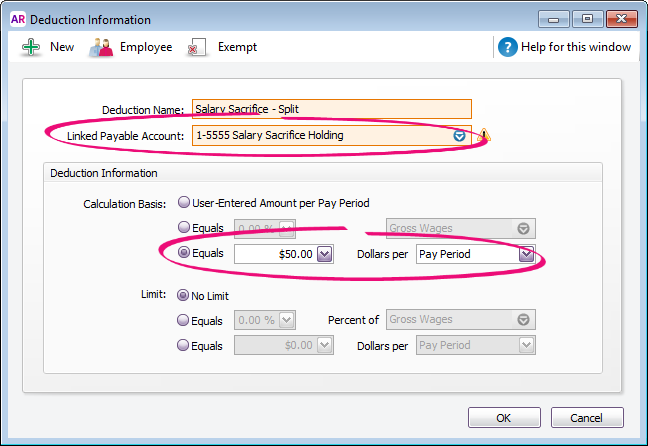Open the Linked Payable Account dropdown arrow
This screenshot has height=446, width=648.
tap(460, 135)
